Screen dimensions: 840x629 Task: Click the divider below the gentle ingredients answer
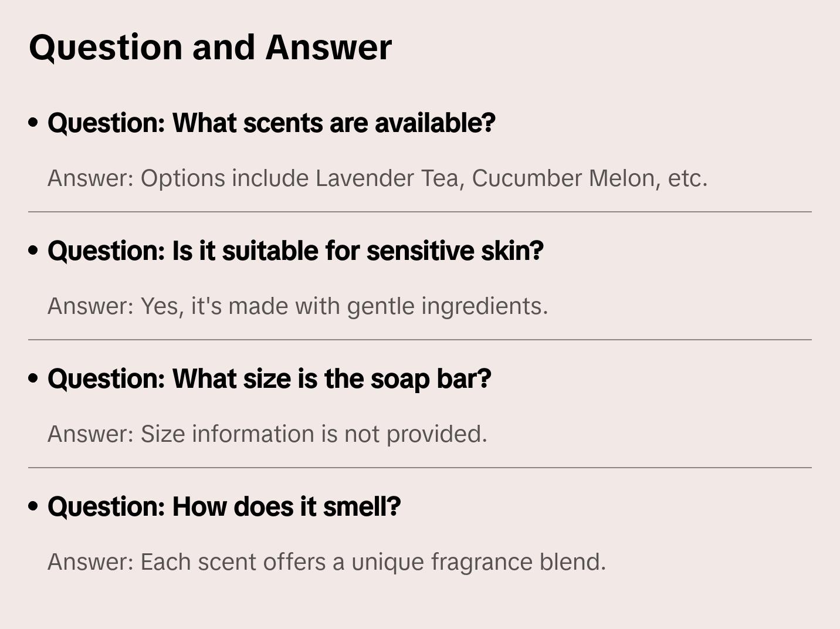(x=419, y=340)
